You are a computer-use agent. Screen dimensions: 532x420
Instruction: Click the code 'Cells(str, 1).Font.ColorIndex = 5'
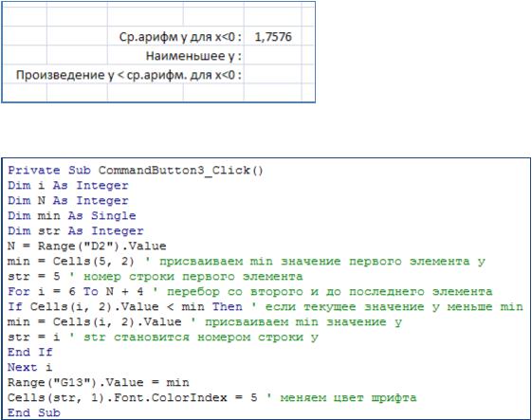tap(133, 397)
